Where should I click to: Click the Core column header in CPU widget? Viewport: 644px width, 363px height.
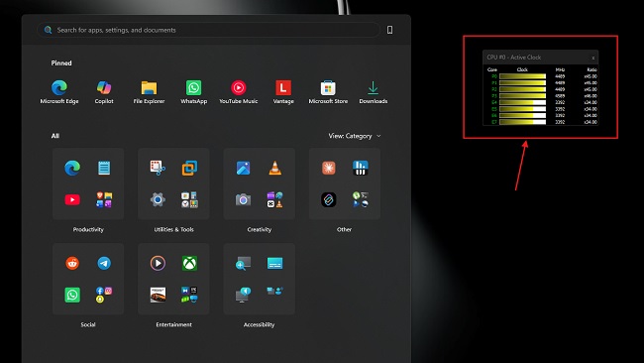pyautogui.click(x=492, y=69)
